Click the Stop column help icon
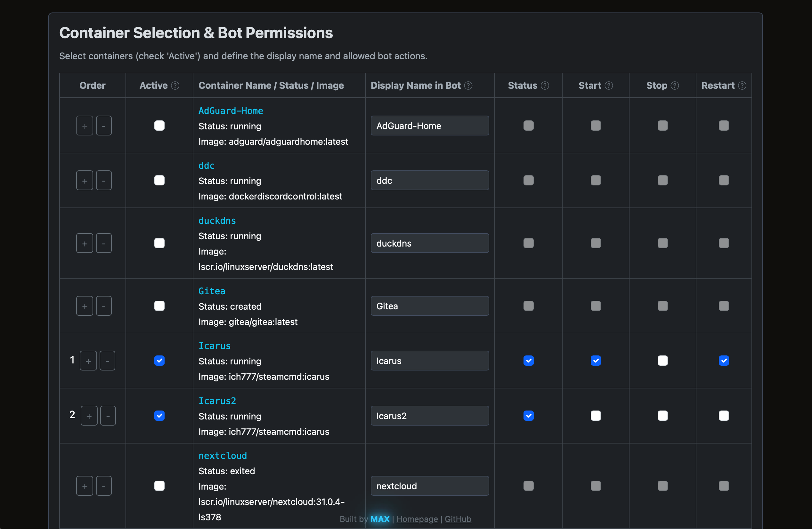The image size is (812, 529). (x=675, y=85)
